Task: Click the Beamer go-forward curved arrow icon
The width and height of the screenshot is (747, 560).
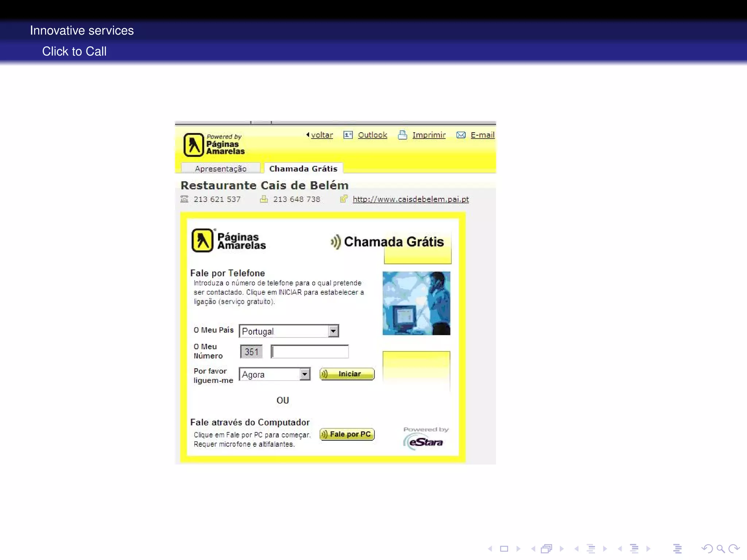Action: pyautogui.click(x=734, y=549)
